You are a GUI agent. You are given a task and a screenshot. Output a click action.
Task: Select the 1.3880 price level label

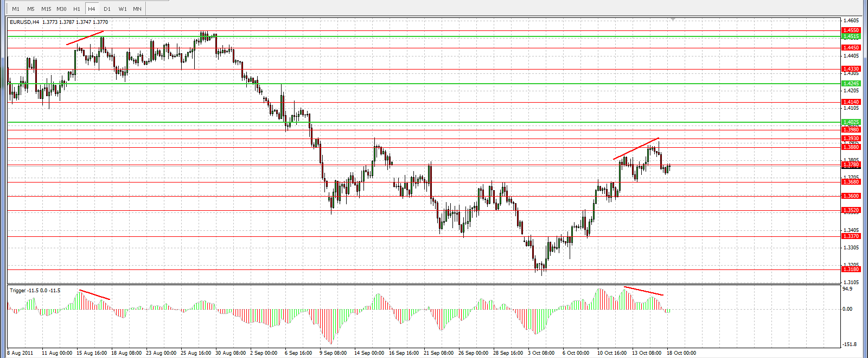[x=851, y=147]
